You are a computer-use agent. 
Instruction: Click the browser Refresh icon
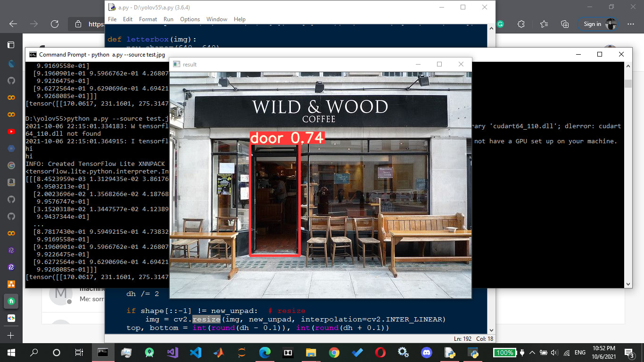(x=55, y=24)
